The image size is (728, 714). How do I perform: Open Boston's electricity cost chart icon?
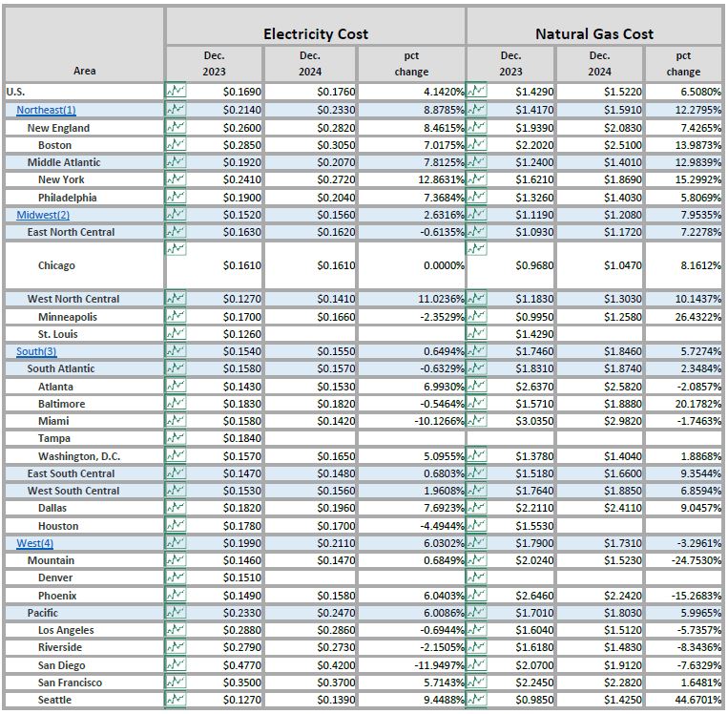[177, 145]
